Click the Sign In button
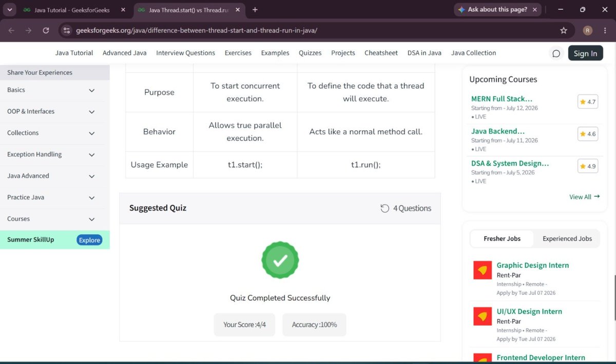 pos(585,53)
